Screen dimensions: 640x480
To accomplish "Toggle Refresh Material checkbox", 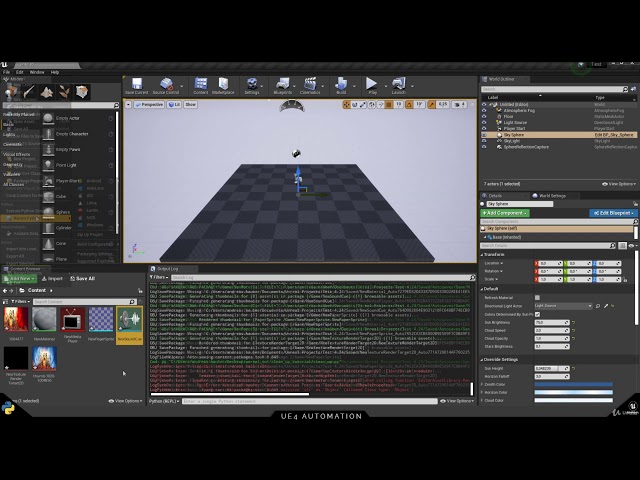I will [x=537, y=298].
